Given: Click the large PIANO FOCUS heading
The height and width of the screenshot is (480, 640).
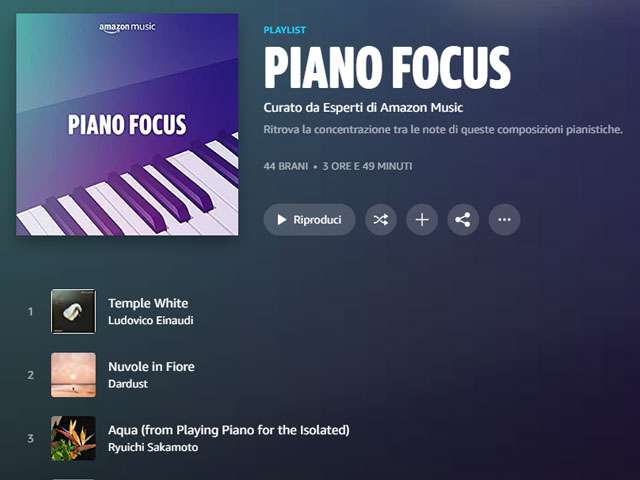Looking at the screenshot, I should pyautogui.click(x=387, y=68).
